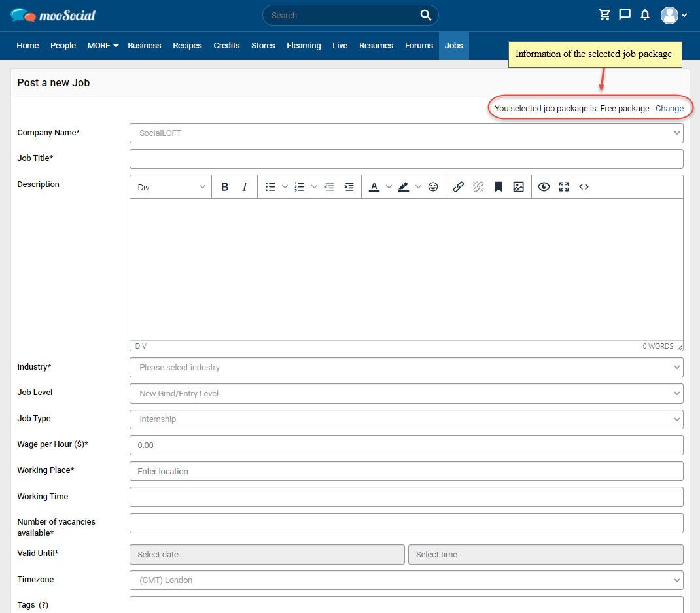Open the Job Type dropdown
This screenshot has height=613, width=700.
coord(406,419)
